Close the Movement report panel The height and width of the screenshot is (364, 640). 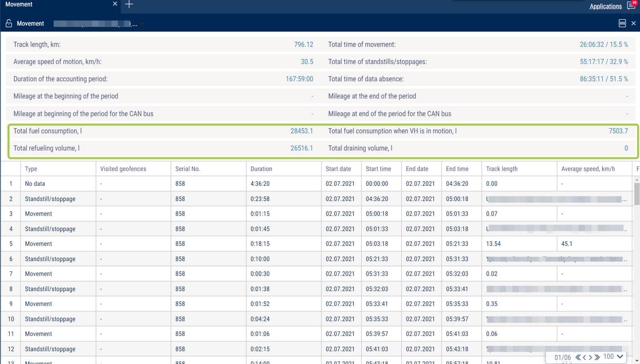coord(634,23)
